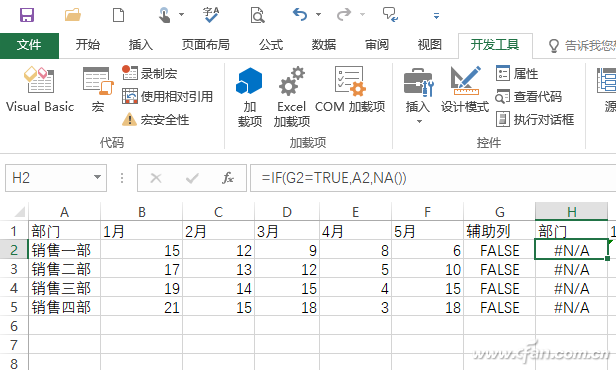Switch to the Page Layout (页面布局) tab
Screen dimensions: 616x370
[x=205, y=45]
